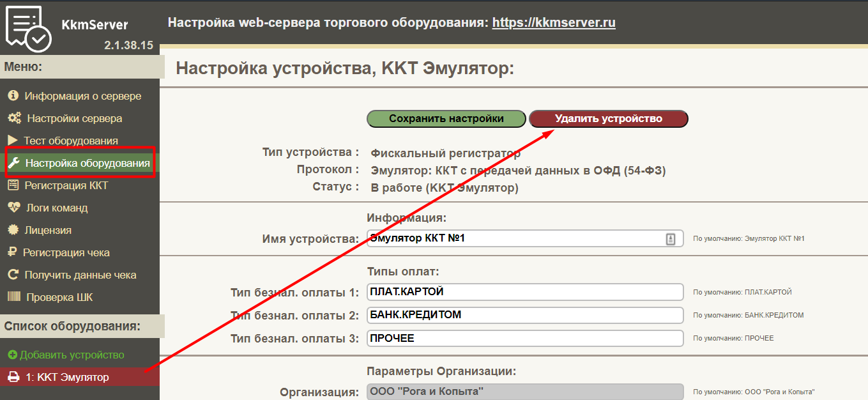
Task: Click the Имя устройства input field
Action: pos(525,238)
